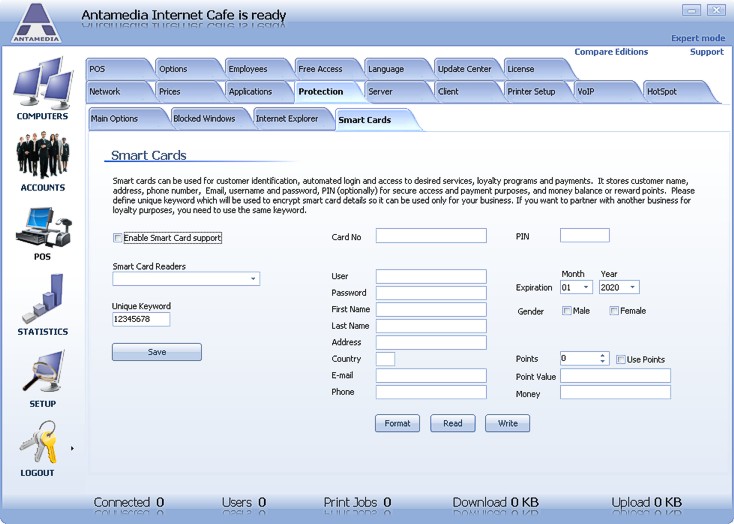
Task: Click the Format button
Action: tap(397, 423)
